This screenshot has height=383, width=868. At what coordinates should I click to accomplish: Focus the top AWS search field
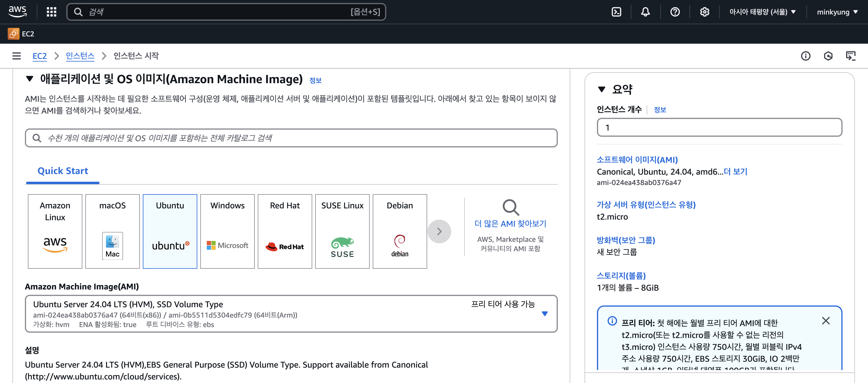pos(226,12)
